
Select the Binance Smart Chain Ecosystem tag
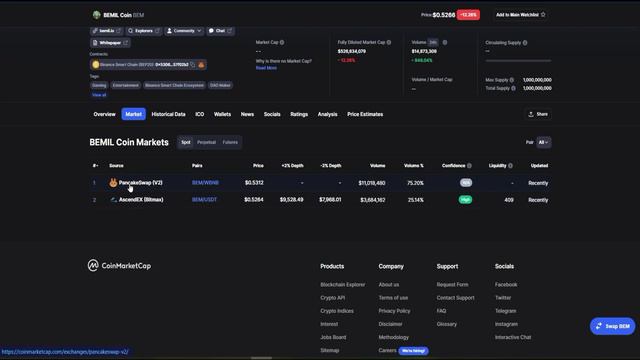click(x=174, y=85)
